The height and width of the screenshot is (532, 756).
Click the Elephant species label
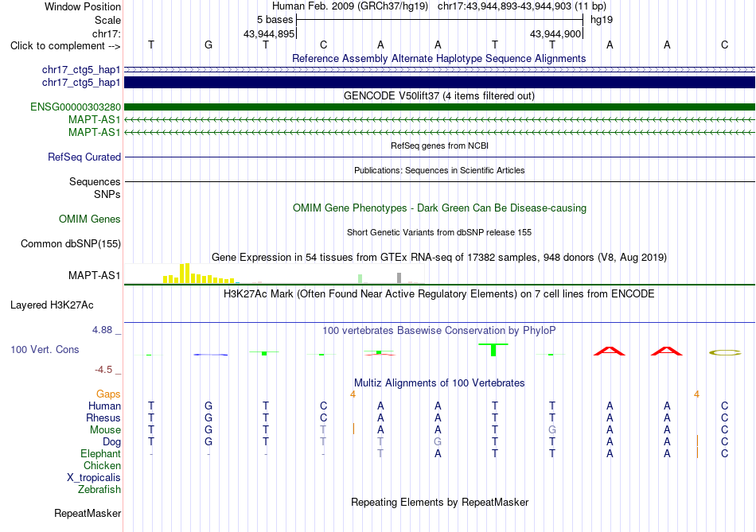[x=101, y=454]
